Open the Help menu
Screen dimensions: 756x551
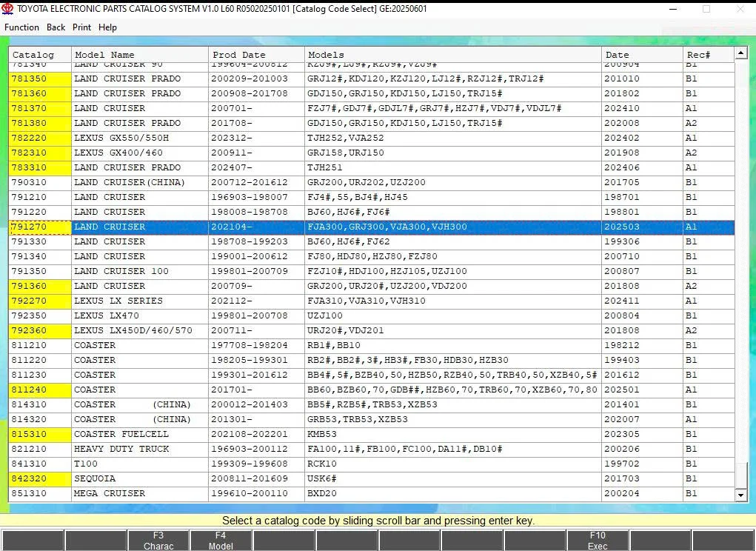107,27
